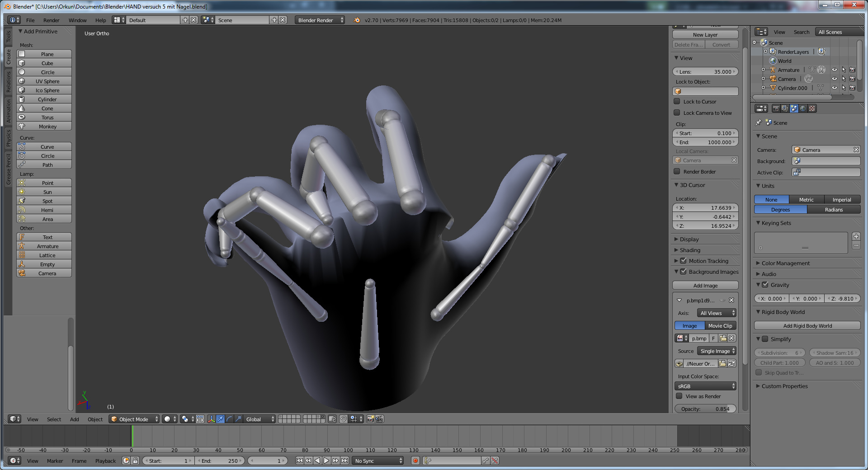The image size is (868, 470).
Task: Click the OpenGL render image camera icon
Action: tap(370, 419)
